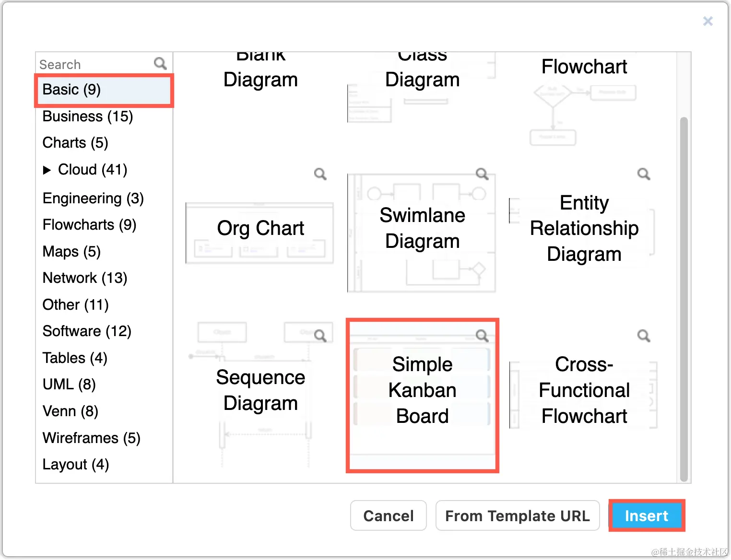Click the search magnifier icon in sidebar
Screen dimensions: 731x560
tap(160, 64)
